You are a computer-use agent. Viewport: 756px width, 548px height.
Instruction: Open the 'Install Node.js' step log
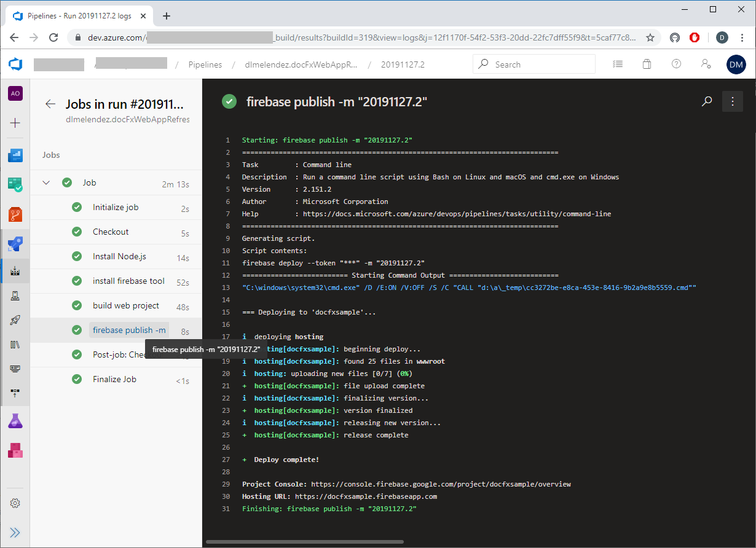pos(119,256)
